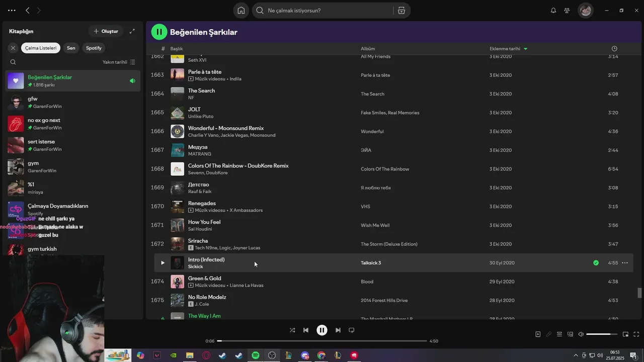644x362 pixels.
Task: Open the Friend Activity icon
Action: [x=567, y=10]
